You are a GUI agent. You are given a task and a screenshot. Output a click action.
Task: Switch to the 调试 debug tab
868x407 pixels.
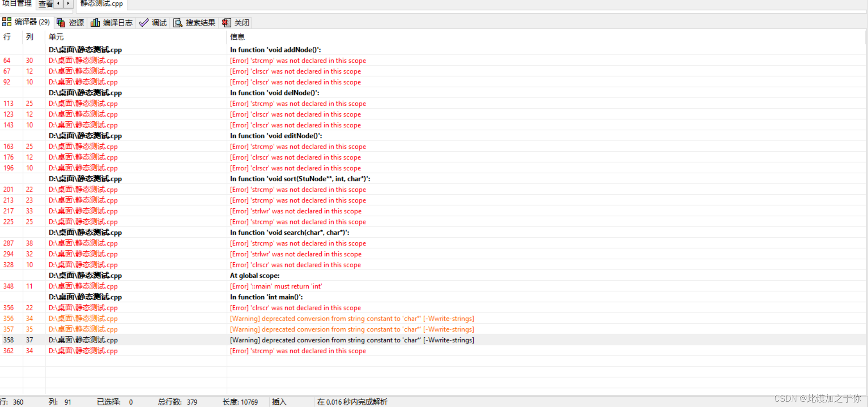[x=153, y=23]
